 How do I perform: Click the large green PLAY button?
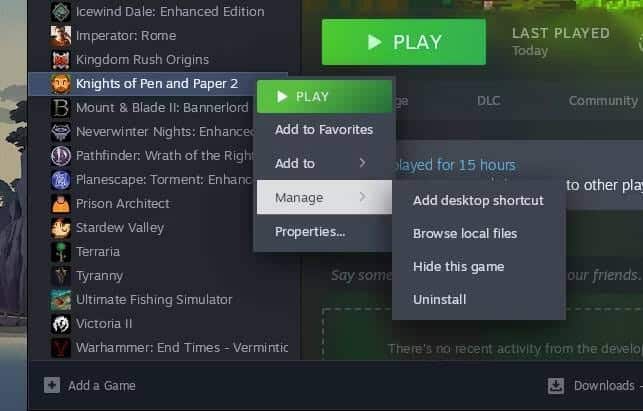[404, 42]
